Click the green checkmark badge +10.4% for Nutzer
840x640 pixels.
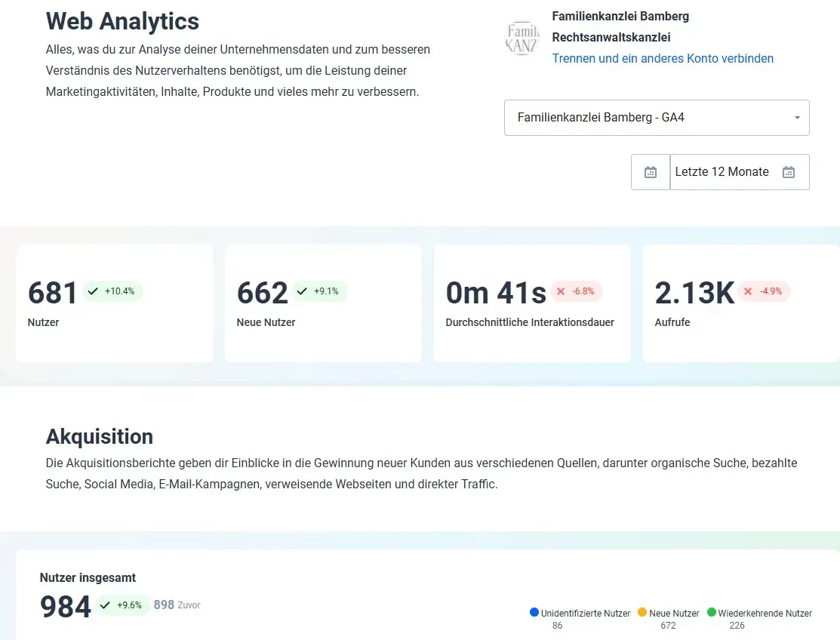point(112,291)
